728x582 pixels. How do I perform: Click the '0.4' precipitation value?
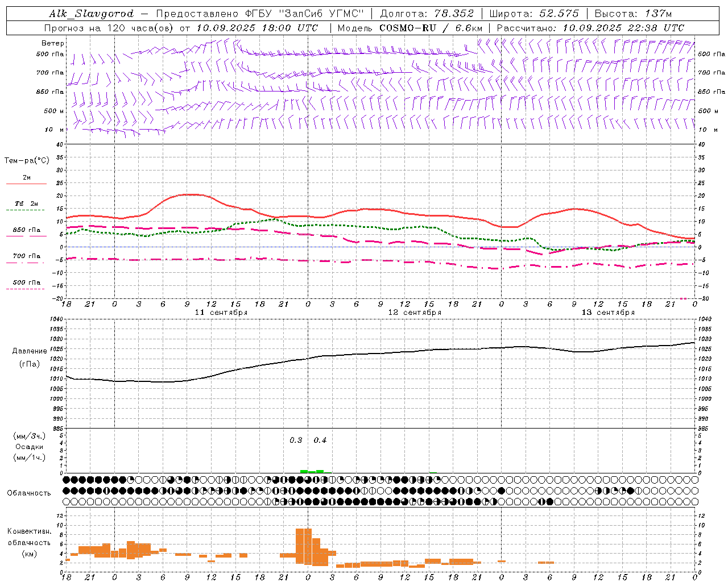click(320, 440)
